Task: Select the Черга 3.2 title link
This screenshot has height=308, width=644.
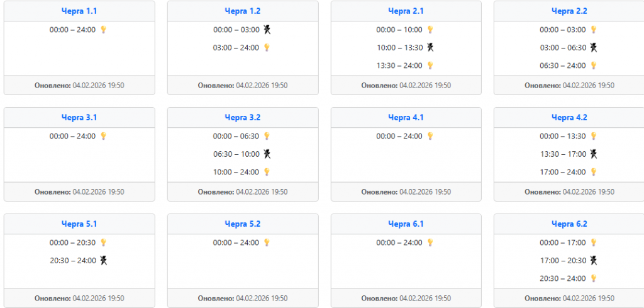Action: pos(243,118)
